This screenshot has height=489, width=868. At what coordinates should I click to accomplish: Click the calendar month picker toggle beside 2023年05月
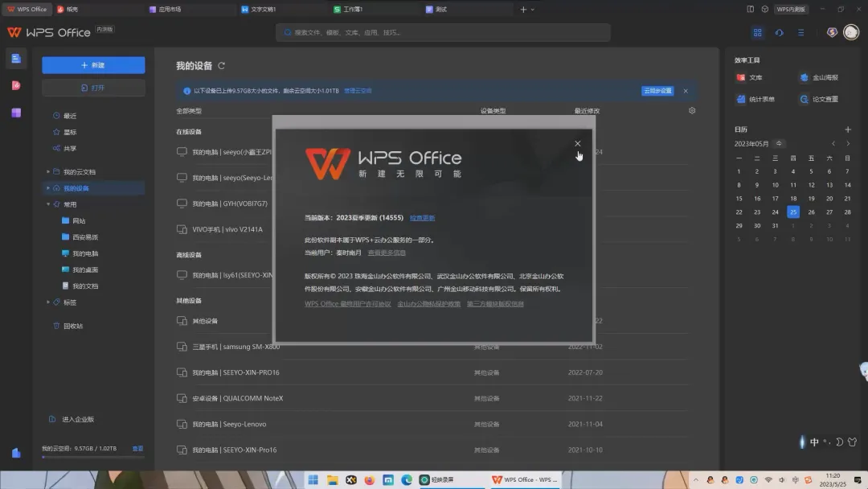pos(779,143)
